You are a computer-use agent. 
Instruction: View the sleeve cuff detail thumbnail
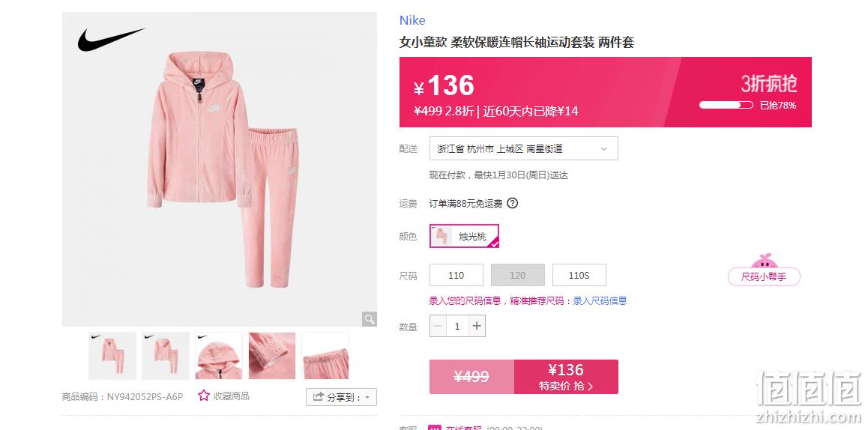coord(272,355)
